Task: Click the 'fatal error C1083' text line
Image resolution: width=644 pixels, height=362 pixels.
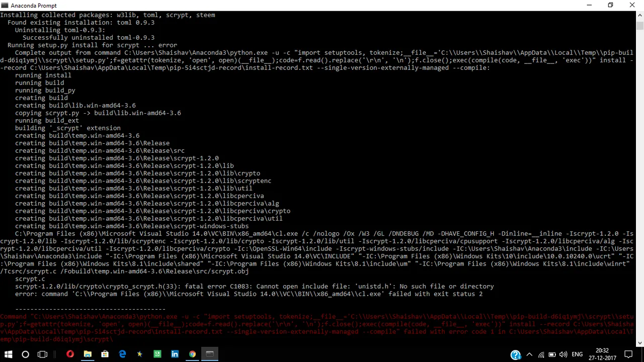Action: pyautogui.click(x=254, y=287)
